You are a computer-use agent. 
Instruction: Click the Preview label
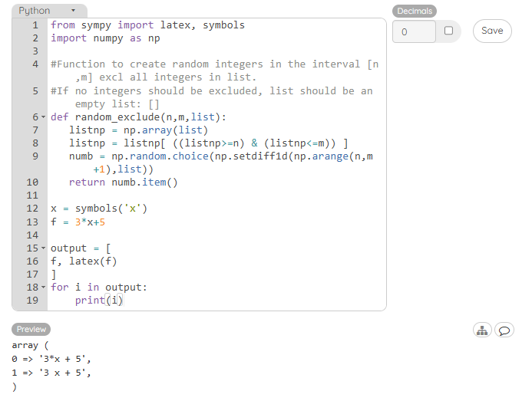coord(31,329)
